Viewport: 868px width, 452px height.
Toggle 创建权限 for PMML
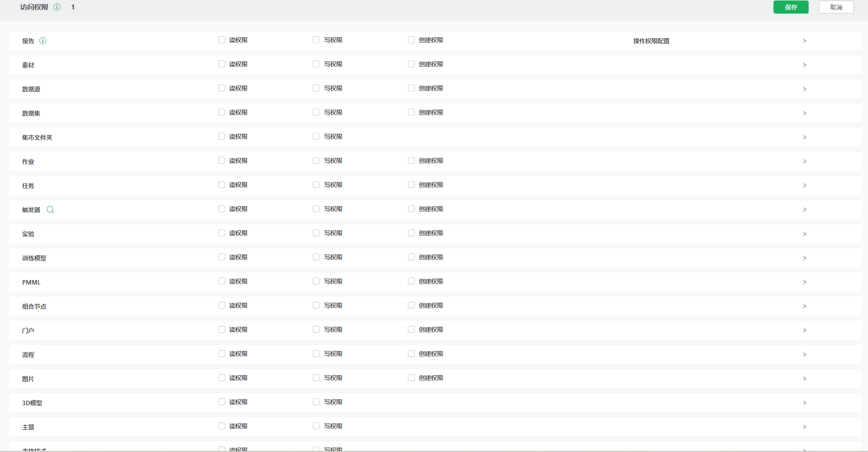tap(411, 281)
